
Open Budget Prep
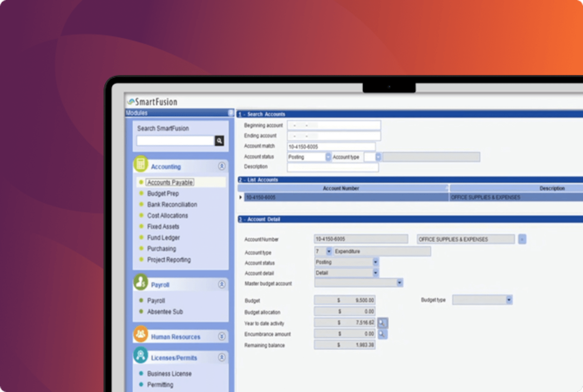click(x=163, y=194)
